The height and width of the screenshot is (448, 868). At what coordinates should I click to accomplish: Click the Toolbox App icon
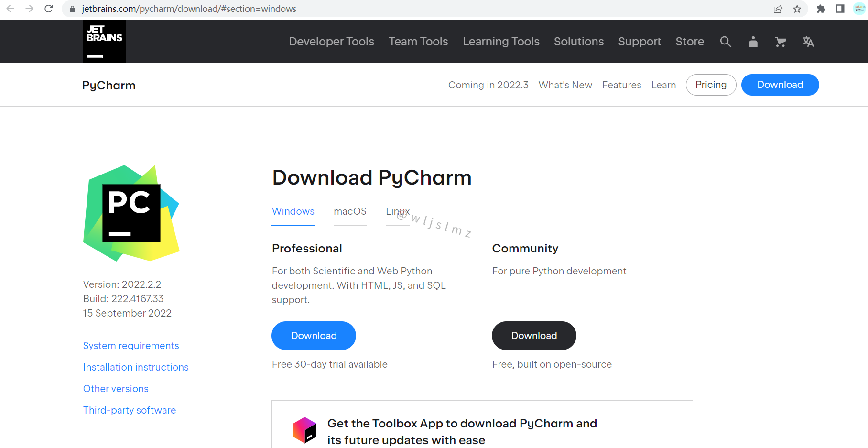tap(304, 430)
